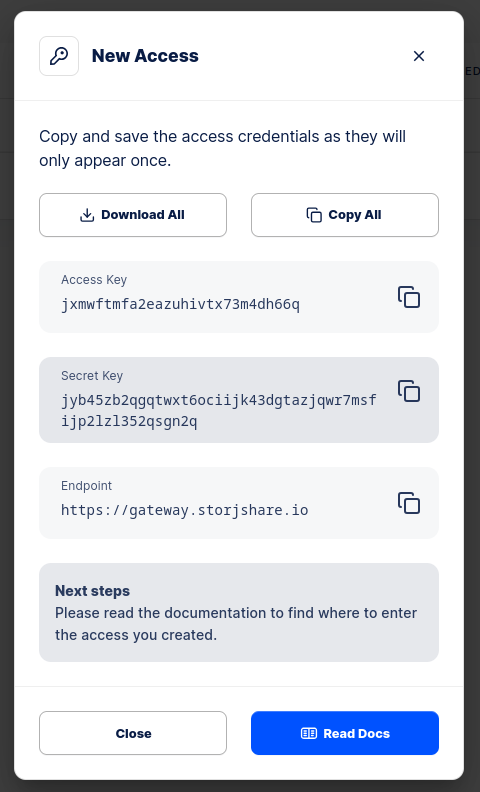Dismiss the dialog with Close button
This screenshot has width=480, height=792.
click(x=133, y=733)
